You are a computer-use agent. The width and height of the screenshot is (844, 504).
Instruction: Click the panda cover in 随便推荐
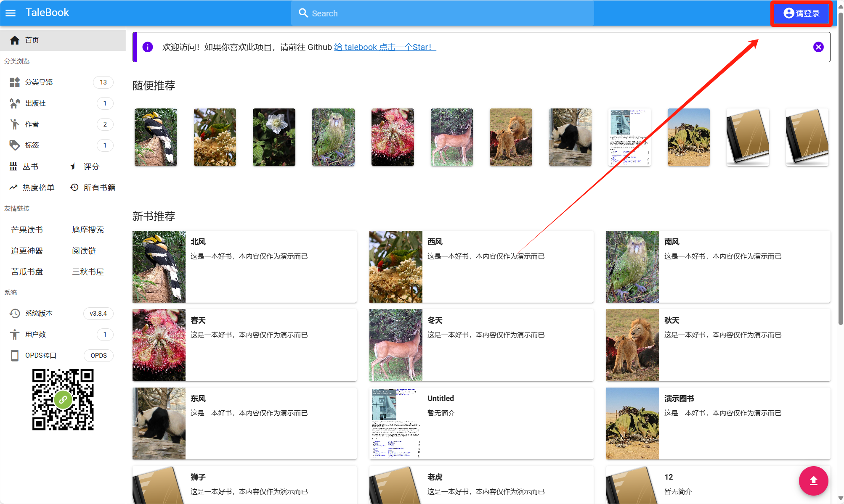[x=570, y=137]
